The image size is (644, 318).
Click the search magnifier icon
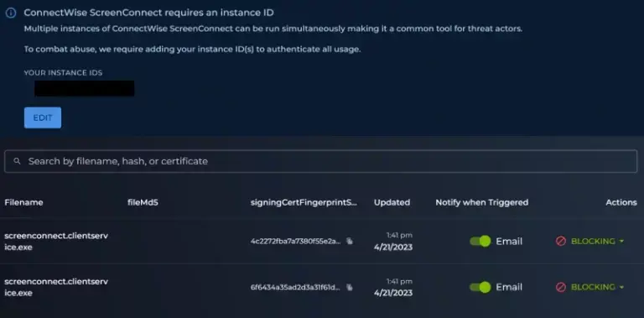pyautogui.click(x=17, y=161)
